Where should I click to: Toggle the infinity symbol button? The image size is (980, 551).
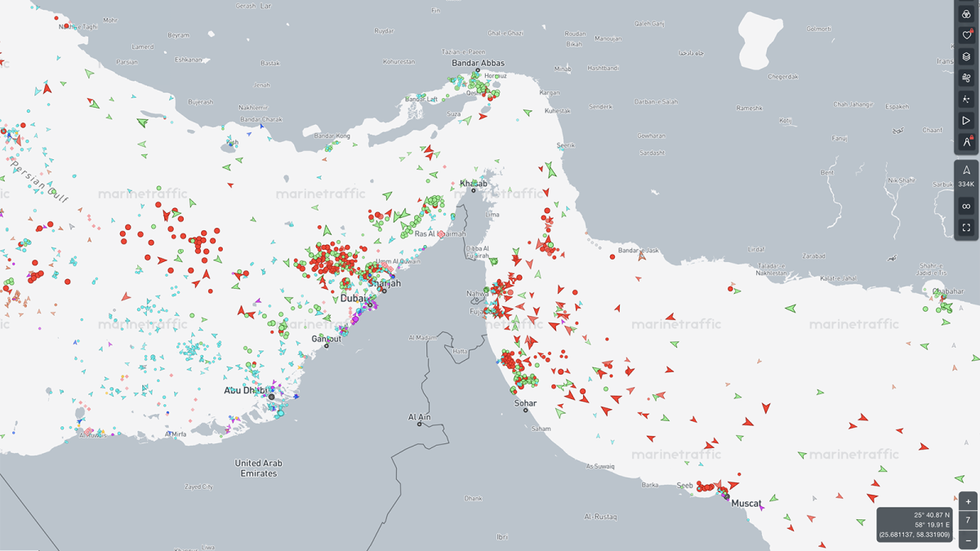click(966, 207)
